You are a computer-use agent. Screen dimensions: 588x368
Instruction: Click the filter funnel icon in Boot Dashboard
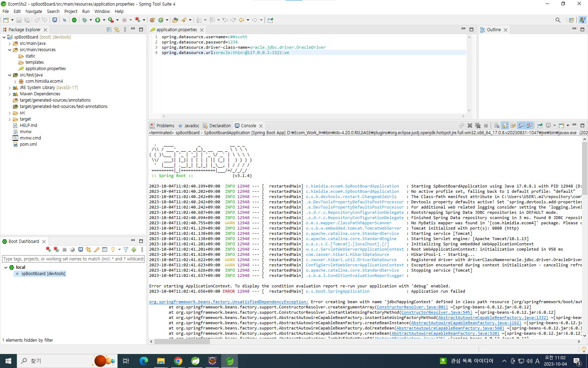(126, 250)
